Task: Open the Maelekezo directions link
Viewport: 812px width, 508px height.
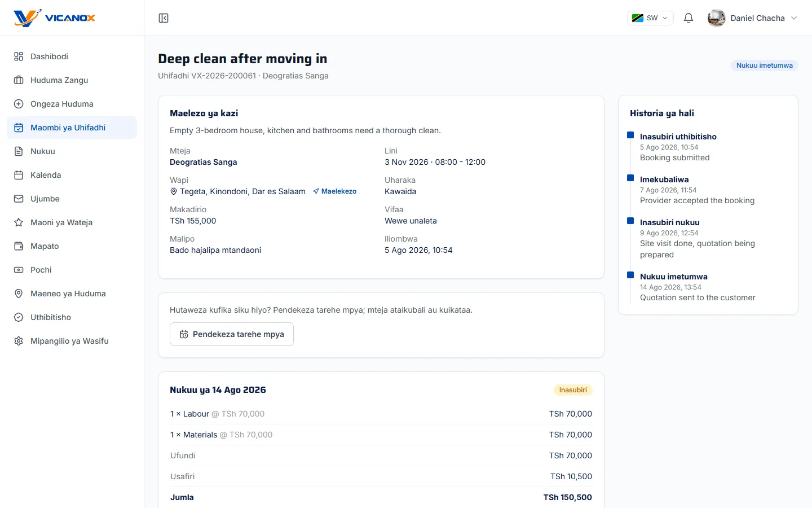Action: pos(334,191)
